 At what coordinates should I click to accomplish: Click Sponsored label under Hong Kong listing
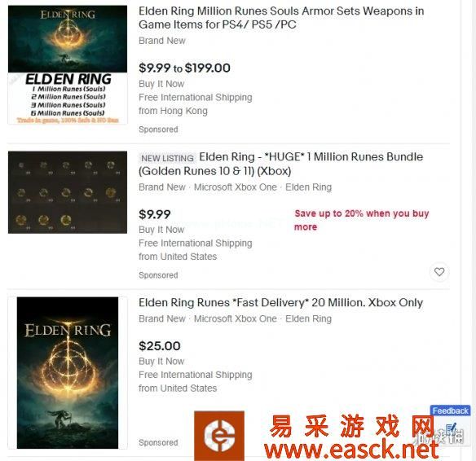pyautogui.click(x=158, y=130)
